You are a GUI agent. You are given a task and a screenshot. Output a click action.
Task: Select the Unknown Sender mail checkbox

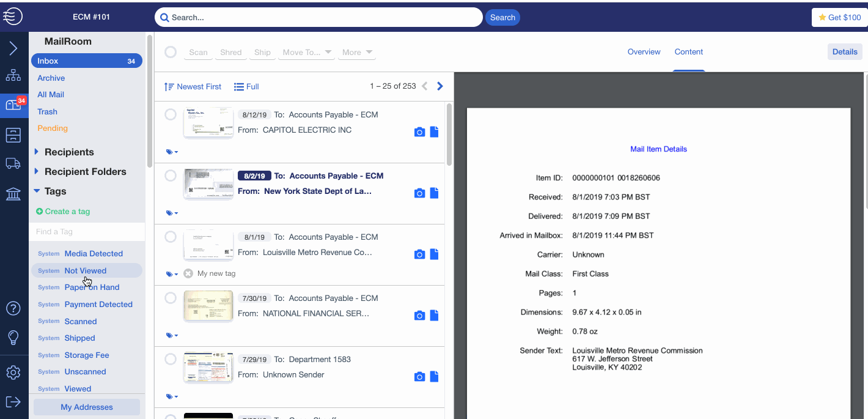tap(171, 359)
